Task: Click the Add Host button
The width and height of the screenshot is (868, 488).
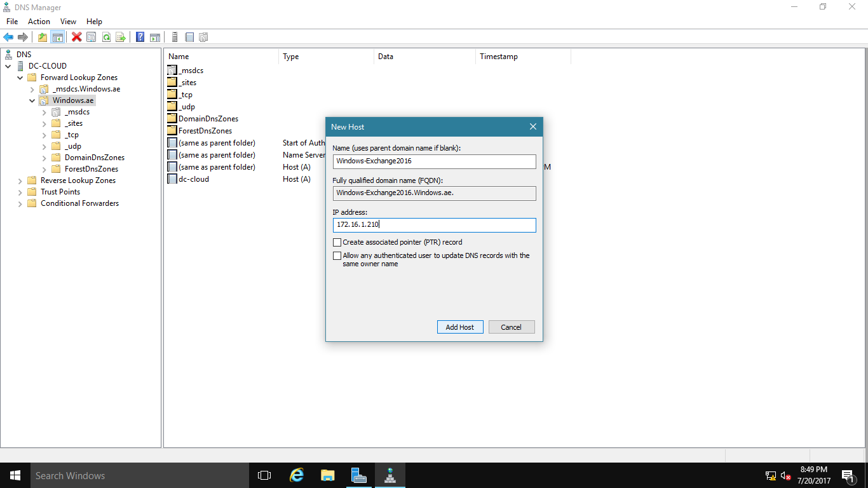Action: click(x=460, y=327)
